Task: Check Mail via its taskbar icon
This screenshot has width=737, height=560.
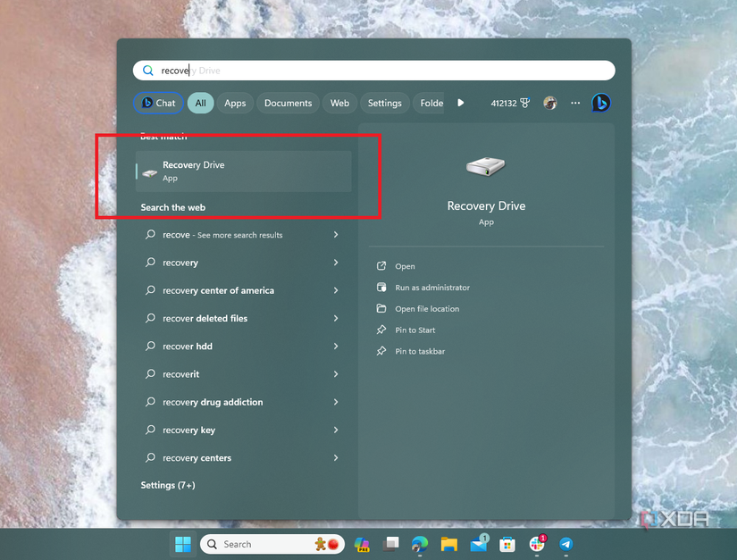Action: [x=479, y=544]
